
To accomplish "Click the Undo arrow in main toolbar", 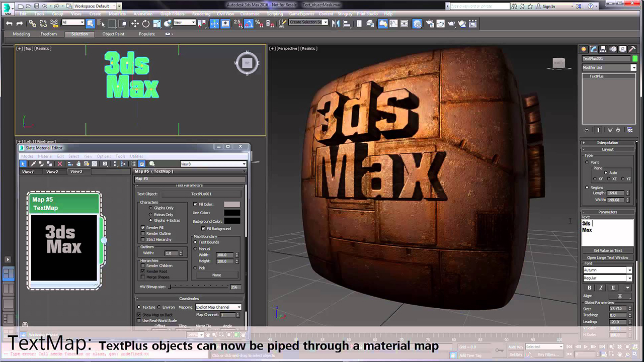I will pyautogui.click(x=9, y=24).
